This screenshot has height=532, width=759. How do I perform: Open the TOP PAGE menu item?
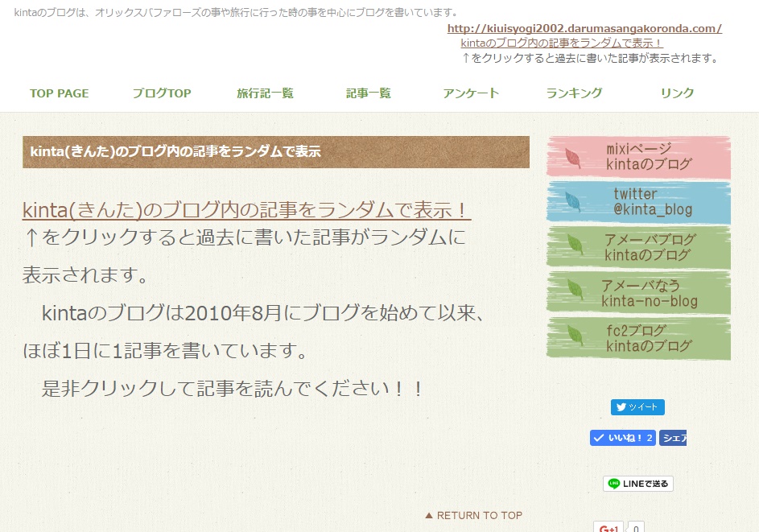coord(59,93)
